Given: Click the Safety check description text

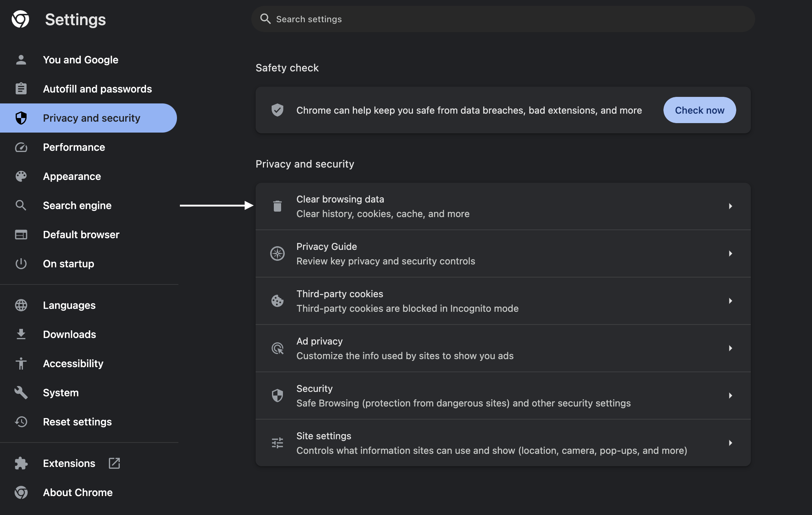Looking at the screenshot, I should (469, 110).
